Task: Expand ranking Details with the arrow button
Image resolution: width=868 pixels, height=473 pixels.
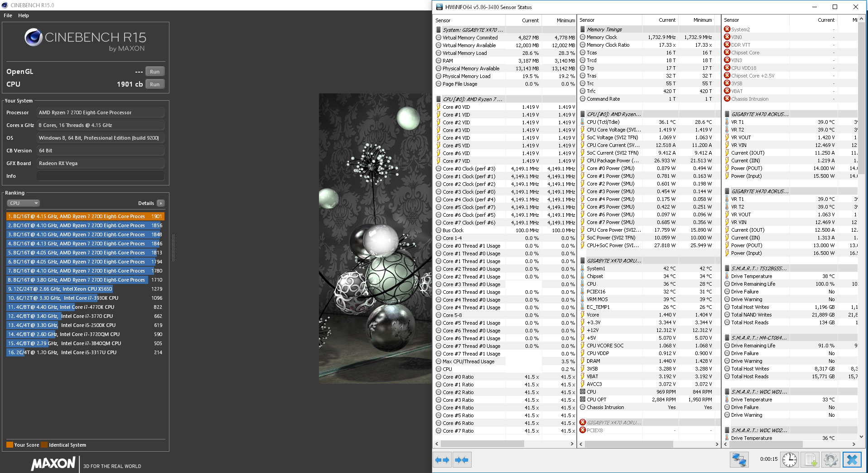Action: coord(161,203)
